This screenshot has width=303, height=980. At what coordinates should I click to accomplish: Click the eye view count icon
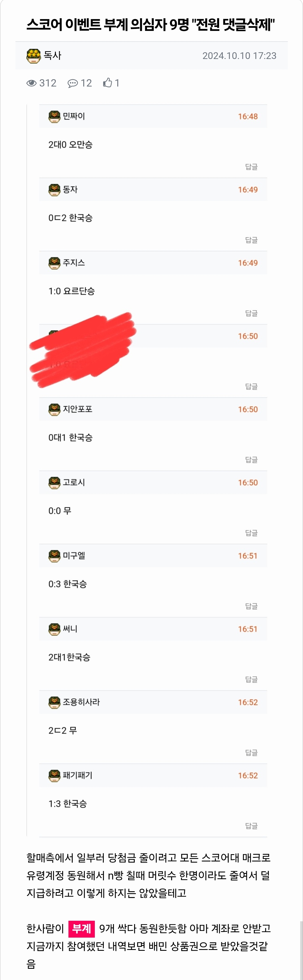31,83
